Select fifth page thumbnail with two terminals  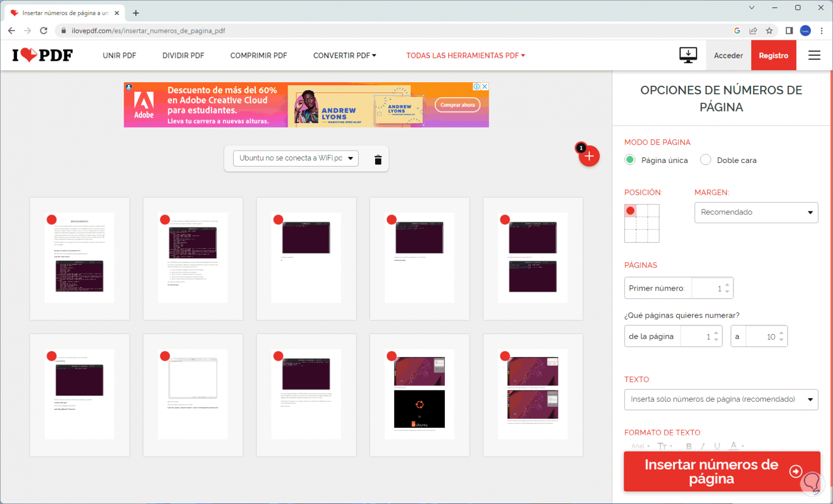[x=533, y=258]
